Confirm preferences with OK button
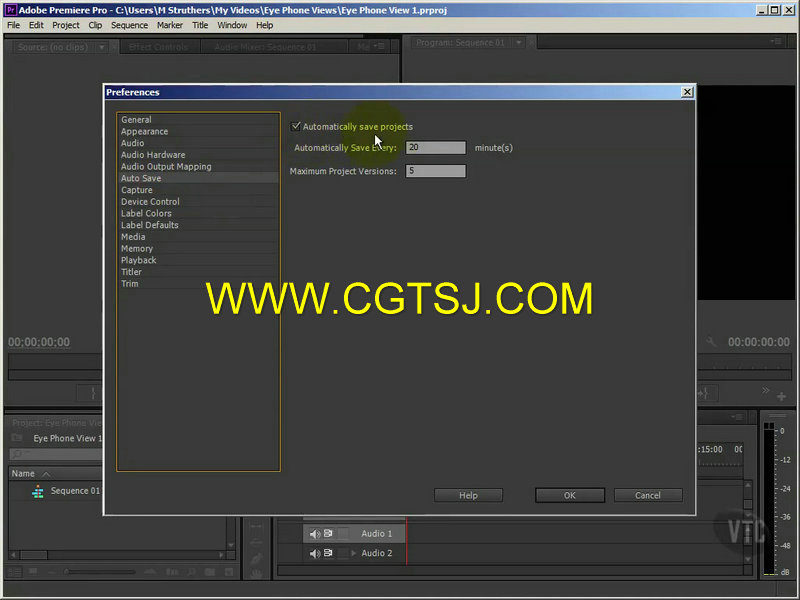 [x=569, y=495]
